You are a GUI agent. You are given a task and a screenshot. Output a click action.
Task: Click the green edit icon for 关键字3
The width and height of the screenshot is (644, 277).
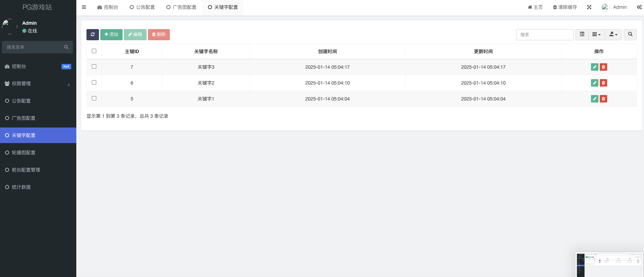(594, 67)
